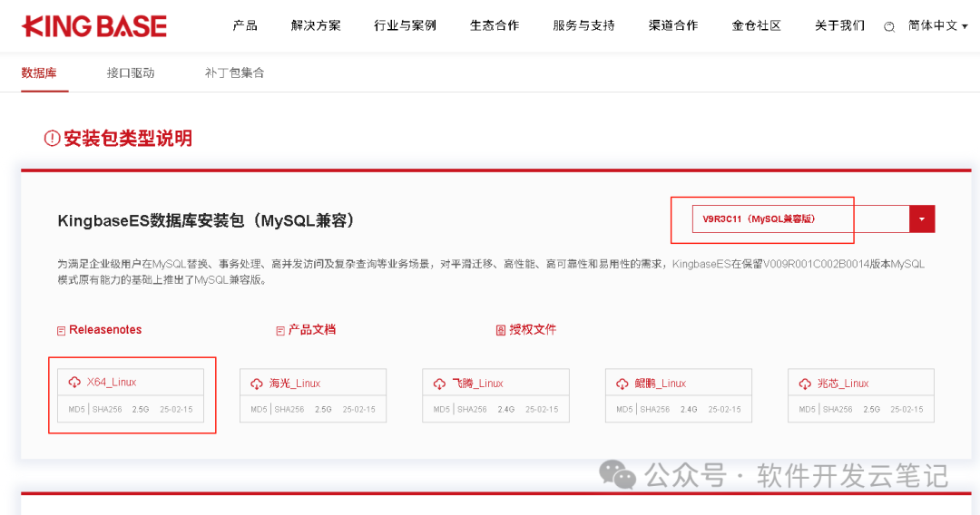This screenshot has height=515, width=980.
Task: Switch to the 接口驱动 tab
Action: pos(131,73)
